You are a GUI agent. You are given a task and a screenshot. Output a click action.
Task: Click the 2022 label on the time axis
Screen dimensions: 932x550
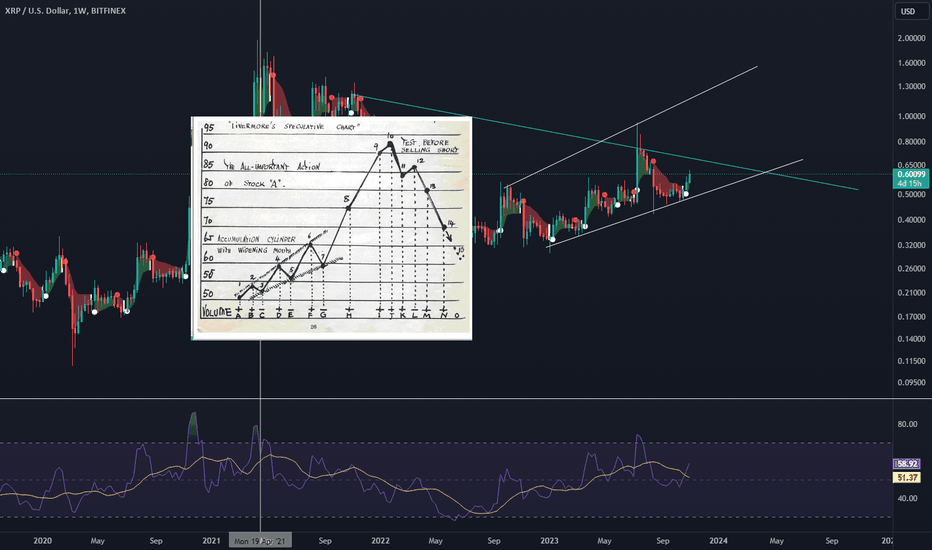(380, 541)
